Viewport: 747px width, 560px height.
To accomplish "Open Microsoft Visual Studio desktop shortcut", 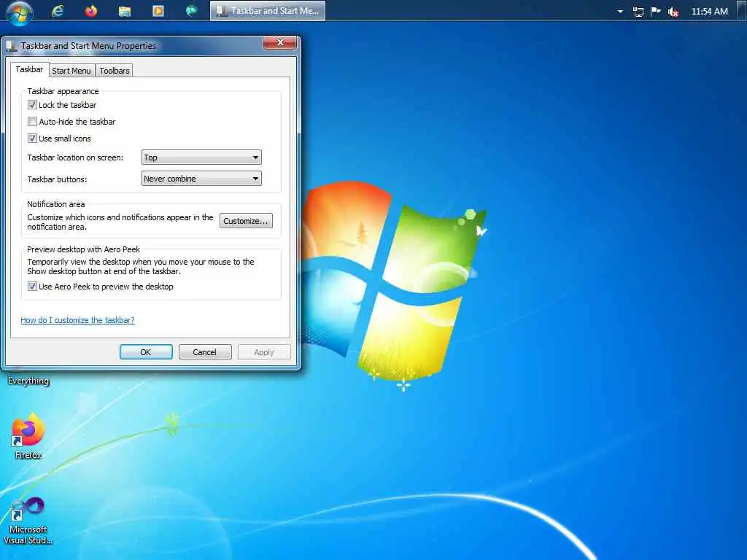I will (x=28, y=521).
